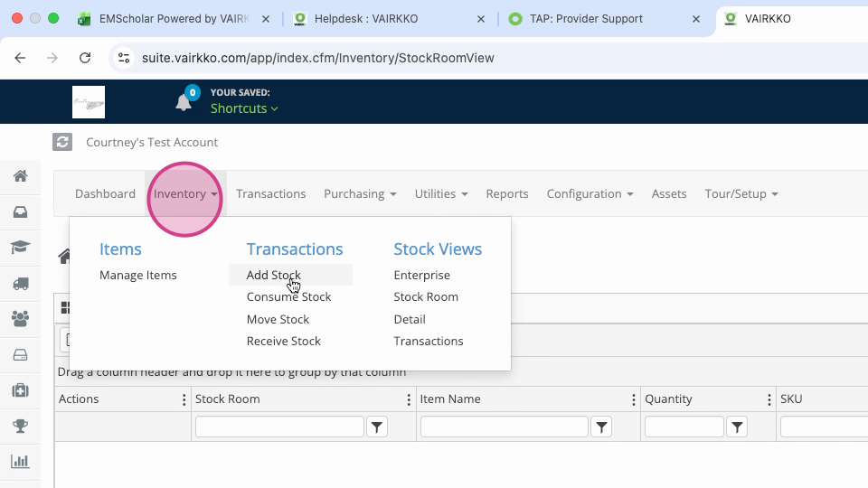Select Consume Stock menu entry
The width and height of the screenshot is (868, 488).
pos(289,297)
